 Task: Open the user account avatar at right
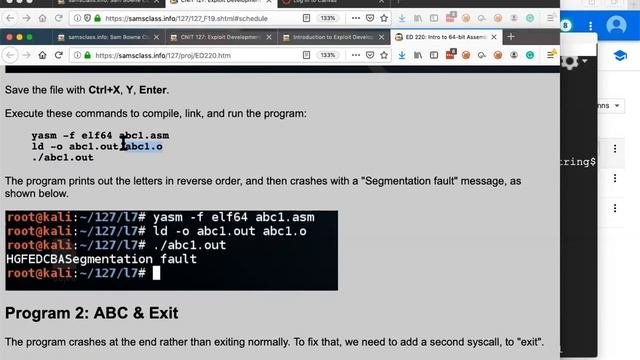[616, 25]
